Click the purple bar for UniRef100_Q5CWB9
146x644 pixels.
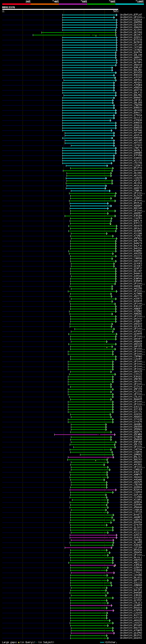coord(85,435)
